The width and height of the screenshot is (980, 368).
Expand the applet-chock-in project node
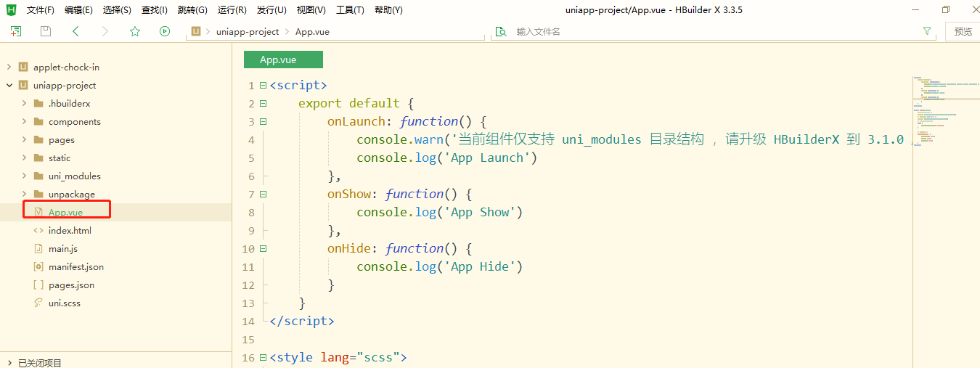pyautogui.click(x=9, y=68)
